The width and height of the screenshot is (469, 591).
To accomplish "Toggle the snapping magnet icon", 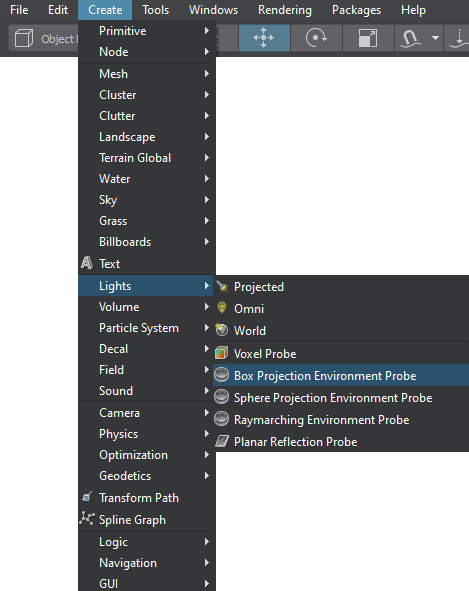I will tap(411, 38).
